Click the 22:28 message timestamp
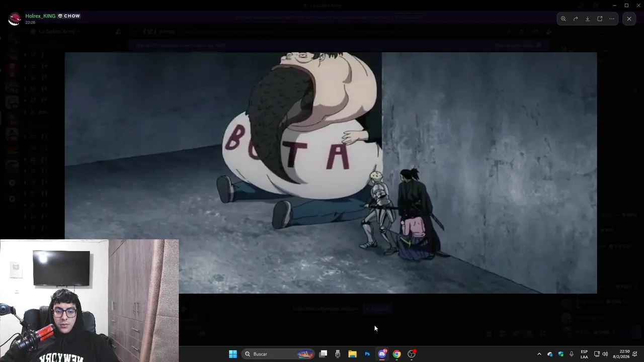The width and height of the screenshot is (644, 362). point(30,23)
